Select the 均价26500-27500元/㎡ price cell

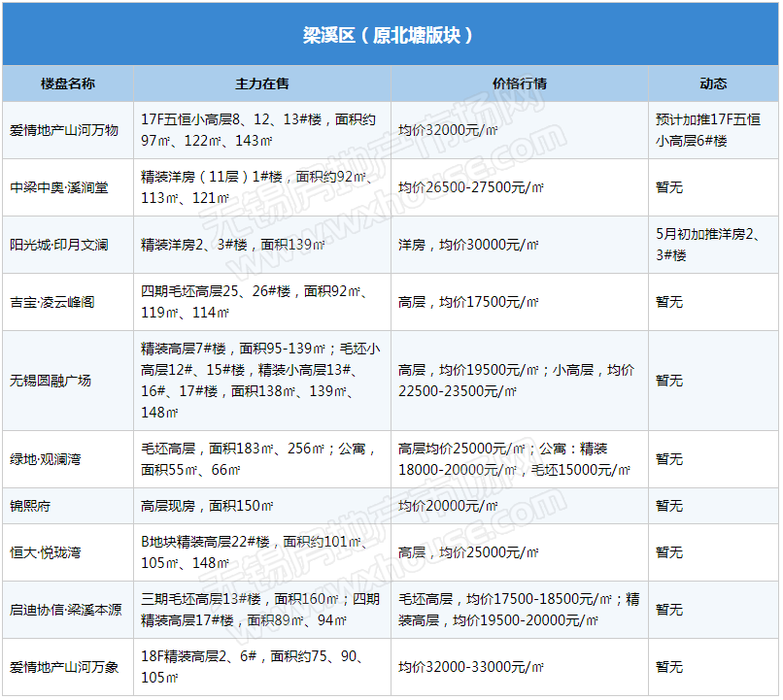(471, 187)
